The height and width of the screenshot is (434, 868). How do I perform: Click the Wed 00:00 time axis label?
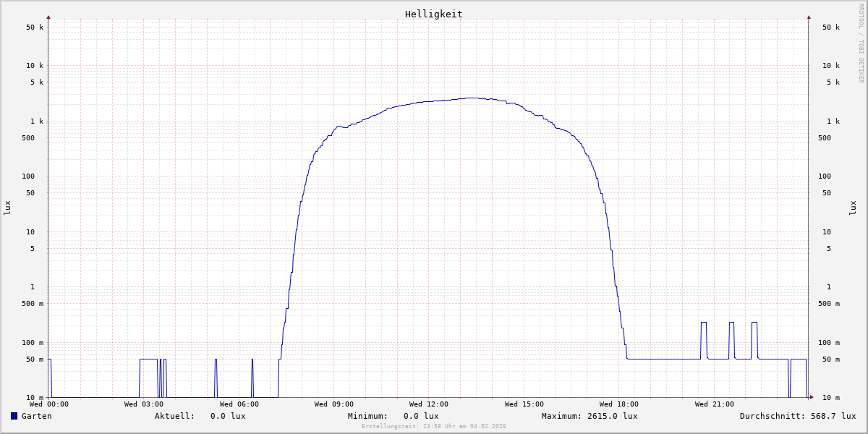[x=49, y=404]
